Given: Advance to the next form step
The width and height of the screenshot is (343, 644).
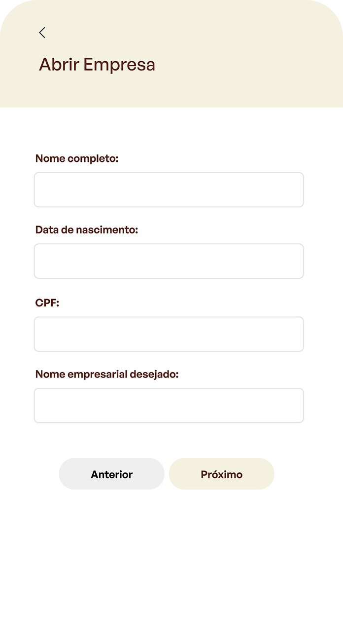Looking at the screenshot, I should [x=221, y=474].
